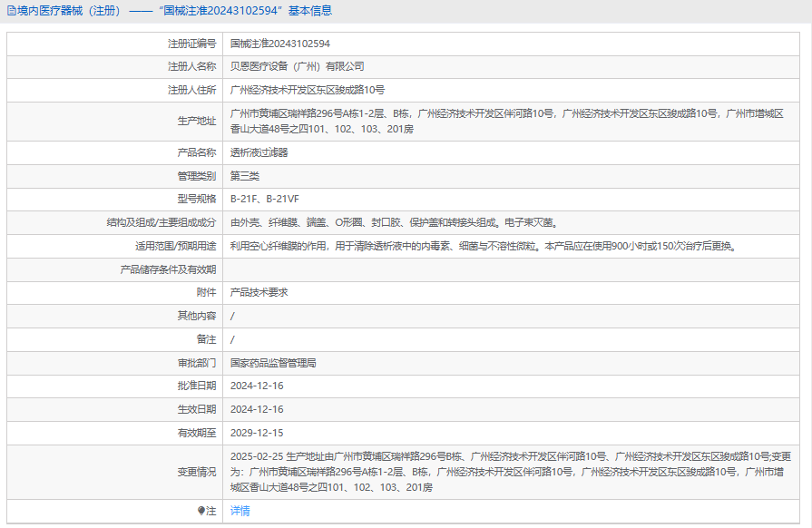Click the 生产地址 row label
Viewport: 812px width, 528px height.
[197, 121]
